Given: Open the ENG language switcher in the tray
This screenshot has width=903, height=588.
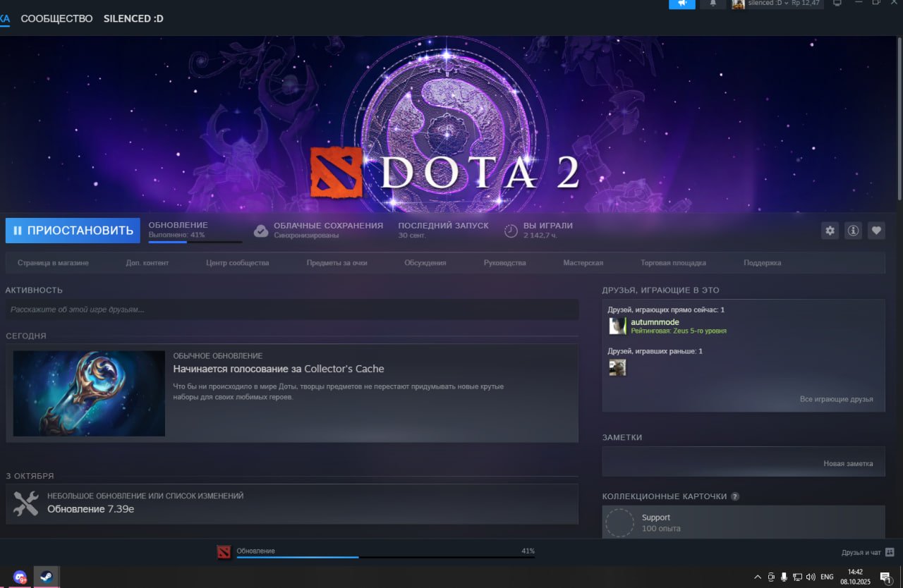Looking at the screenshot, I should click(x=826, y=576).
